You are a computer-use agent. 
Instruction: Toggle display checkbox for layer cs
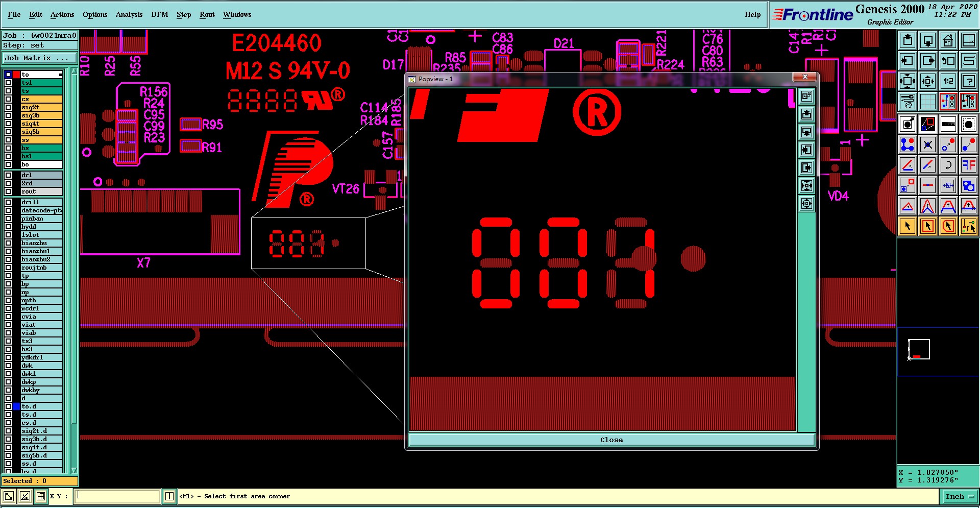[8, 99]
